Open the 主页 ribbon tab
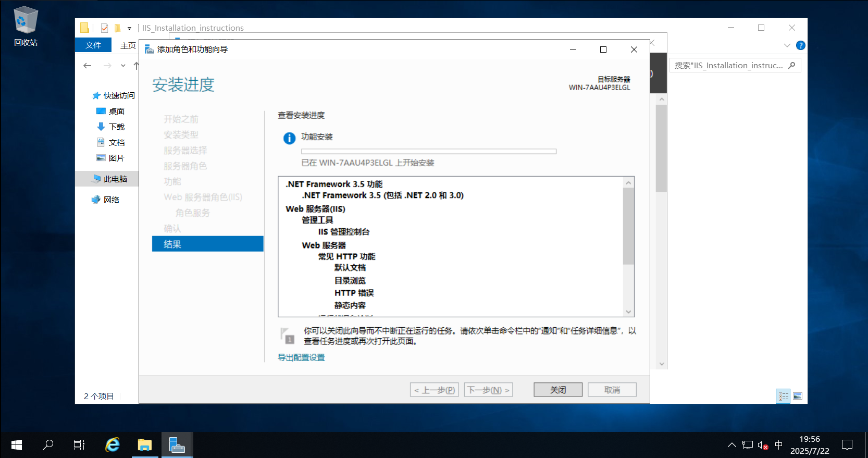This screenshot has width=868, height=458. tap(128, 46)
